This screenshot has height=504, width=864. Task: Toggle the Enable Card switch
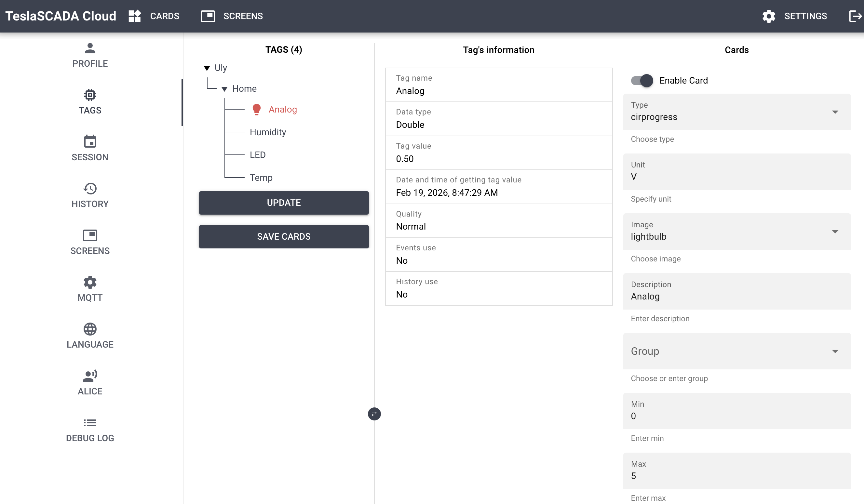coord(642,81)
